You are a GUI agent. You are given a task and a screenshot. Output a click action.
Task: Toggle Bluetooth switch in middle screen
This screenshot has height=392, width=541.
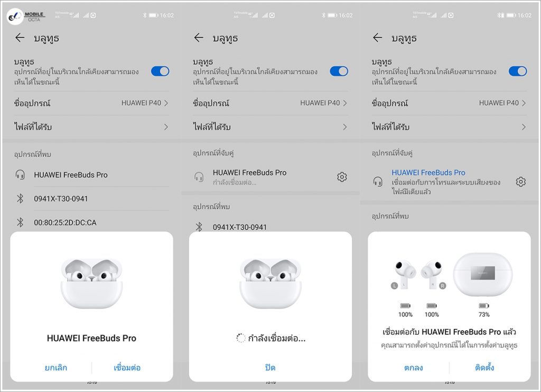coord(339,71)
